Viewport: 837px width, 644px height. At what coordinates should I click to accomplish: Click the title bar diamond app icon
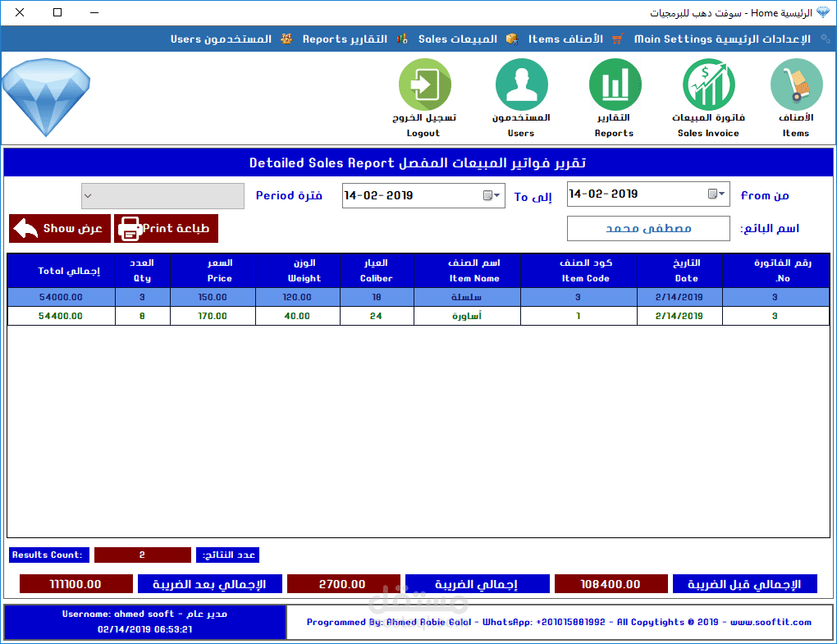point(823,13)
